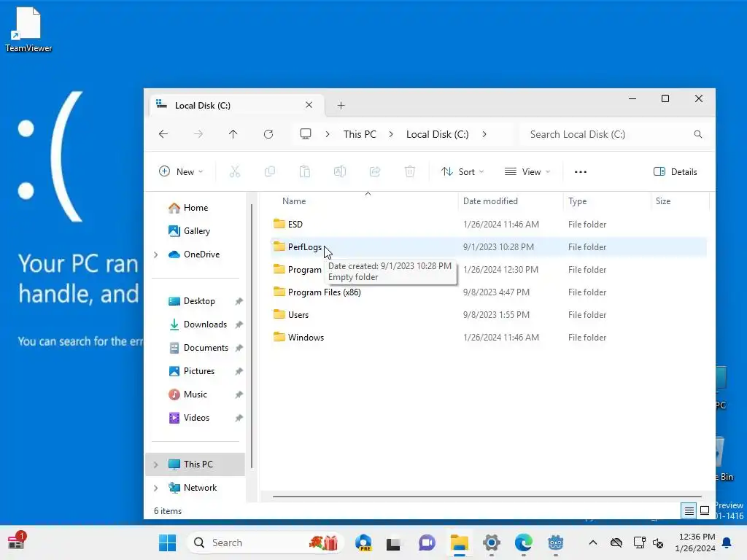Open Microsoft Edge from the taskbar
747x560 pixels.
click(524, 542)
